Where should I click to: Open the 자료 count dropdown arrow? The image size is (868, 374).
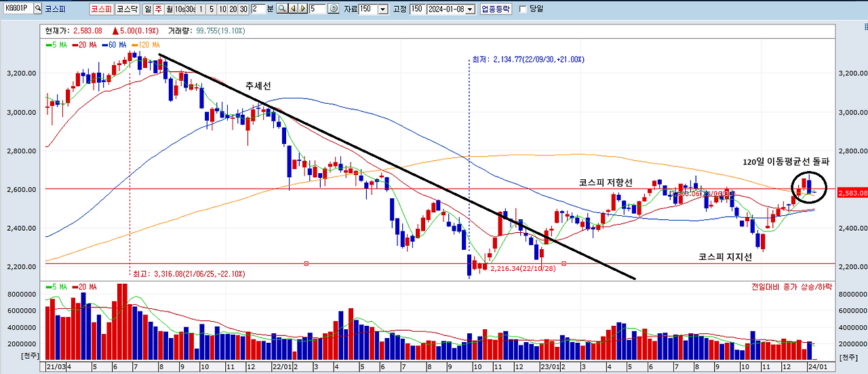[382, 9]
